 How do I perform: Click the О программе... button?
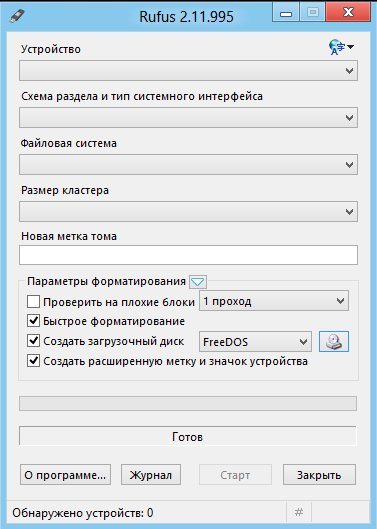click(65, 475)
